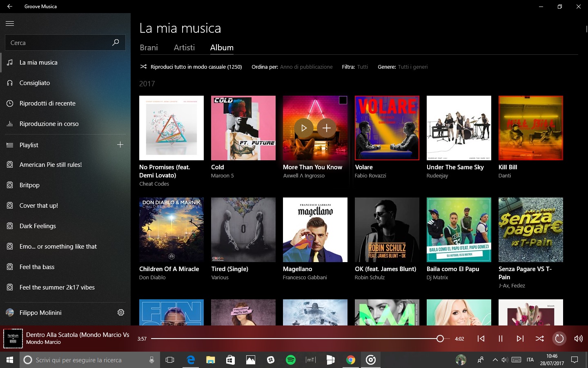The image size is (588, 368).
Task: Open Windows Store from taskbar
Action: [230, 360]
